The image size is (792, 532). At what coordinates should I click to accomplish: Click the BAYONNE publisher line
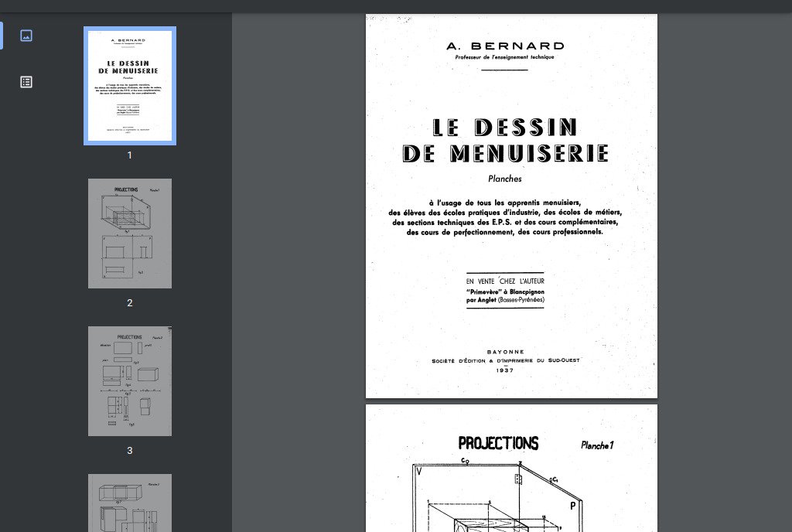pos(505,352)
